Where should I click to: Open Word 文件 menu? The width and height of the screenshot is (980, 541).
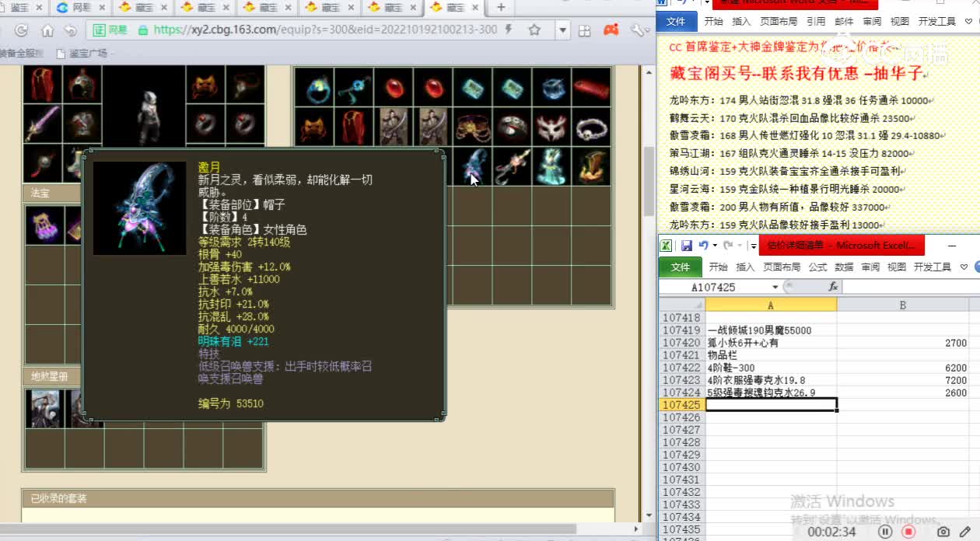[x=676, y=22]
